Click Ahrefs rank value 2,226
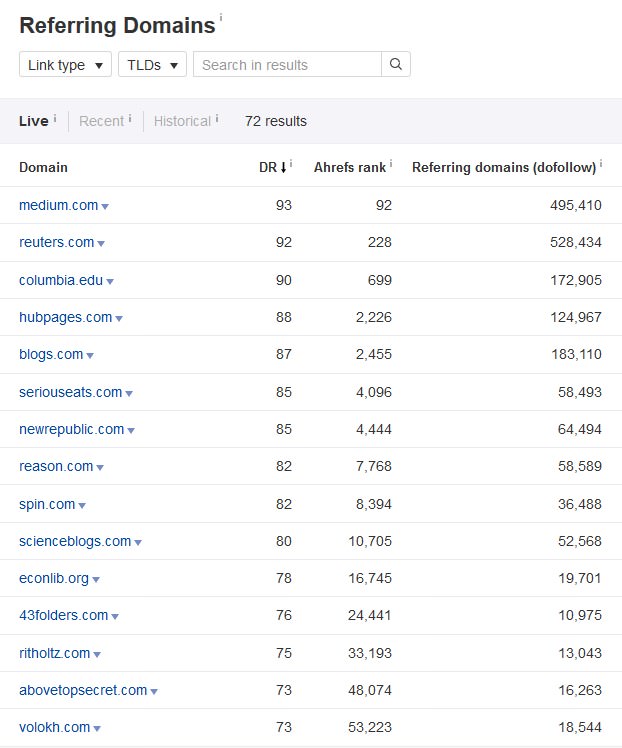Viewport: 622px width, 748px height. pyautogui.click(x=373, y=317)
